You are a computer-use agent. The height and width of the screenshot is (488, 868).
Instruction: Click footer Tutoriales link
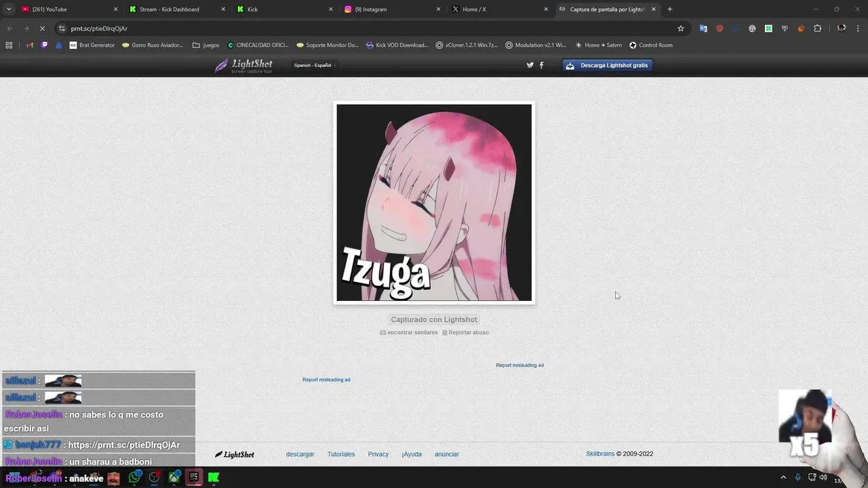341,454
